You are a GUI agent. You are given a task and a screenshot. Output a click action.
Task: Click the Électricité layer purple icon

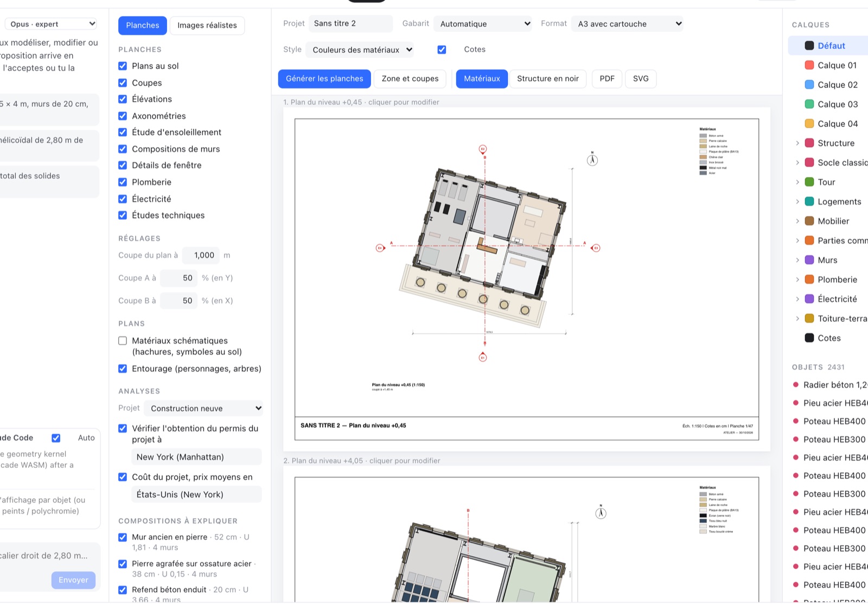[809, 299]
